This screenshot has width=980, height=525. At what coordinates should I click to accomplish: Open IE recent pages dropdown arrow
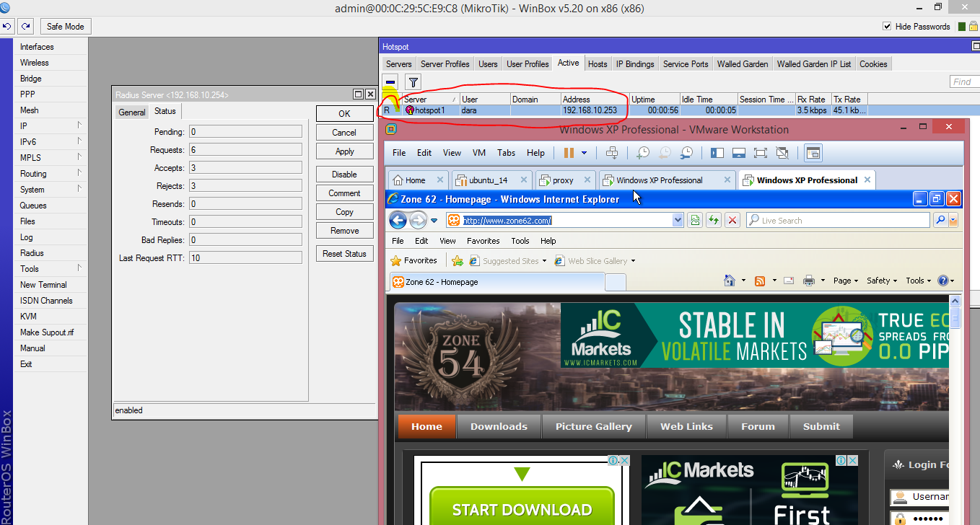click(434, 221)
